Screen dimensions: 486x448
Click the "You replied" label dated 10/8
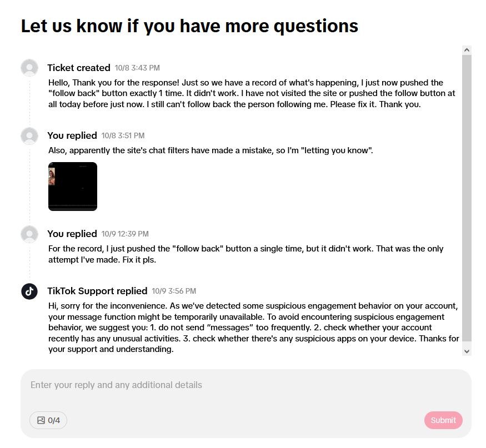[72, 135]
